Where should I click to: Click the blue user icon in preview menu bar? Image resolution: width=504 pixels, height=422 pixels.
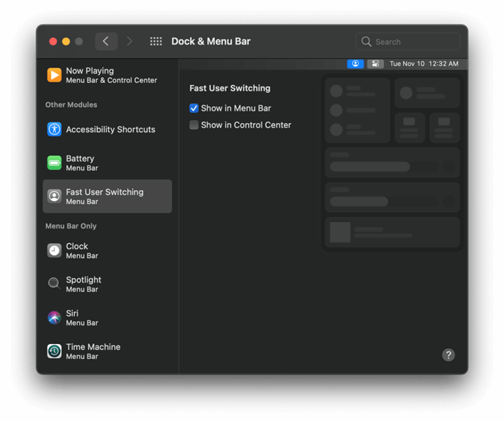pyautogui.click(x=355, y=64)
